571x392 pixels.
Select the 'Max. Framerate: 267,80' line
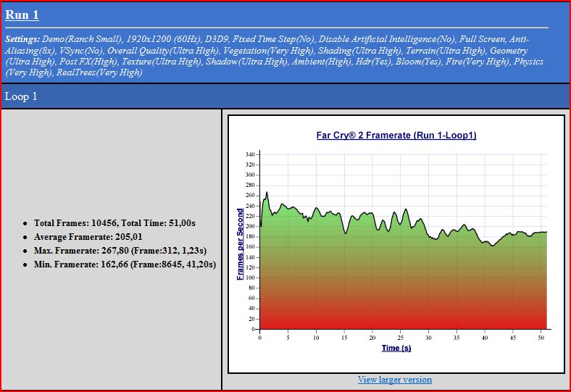[x=120, y=251]
